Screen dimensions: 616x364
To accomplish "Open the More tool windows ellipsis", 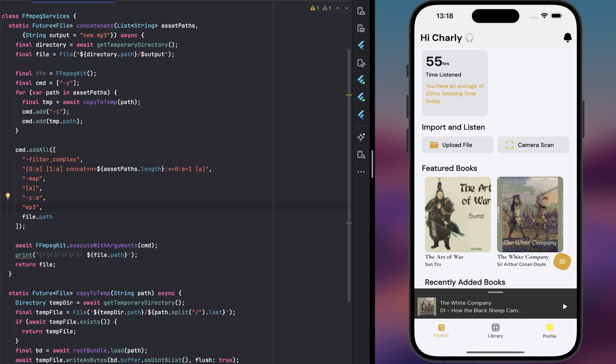I will (361, 172).
